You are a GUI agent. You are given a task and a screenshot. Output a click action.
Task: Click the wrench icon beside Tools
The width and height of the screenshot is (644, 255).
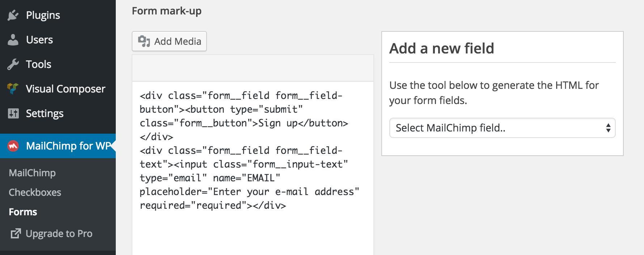(13, 64)
